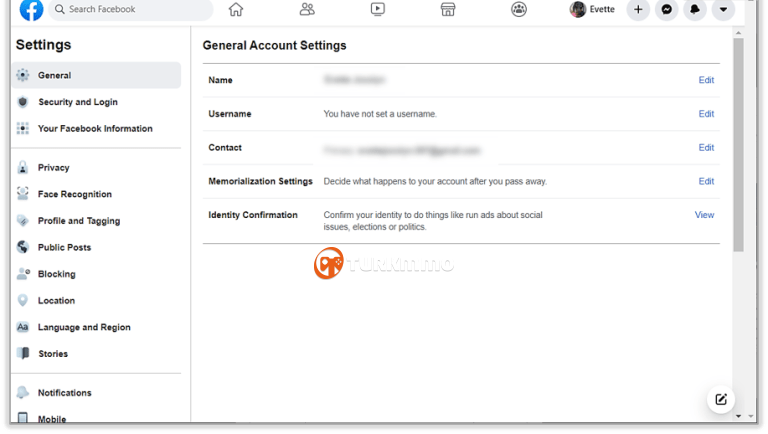This screenshot has height=434, width=768.
Task: Open the Marketplace icon
Action: tap(448, 9)
